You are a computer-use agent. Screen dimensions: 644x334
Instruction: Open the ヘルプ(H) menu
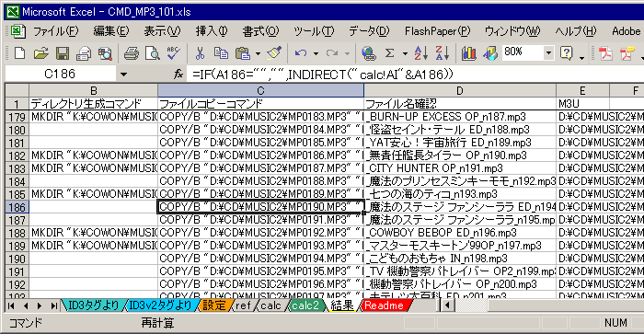tap(576, 31)
